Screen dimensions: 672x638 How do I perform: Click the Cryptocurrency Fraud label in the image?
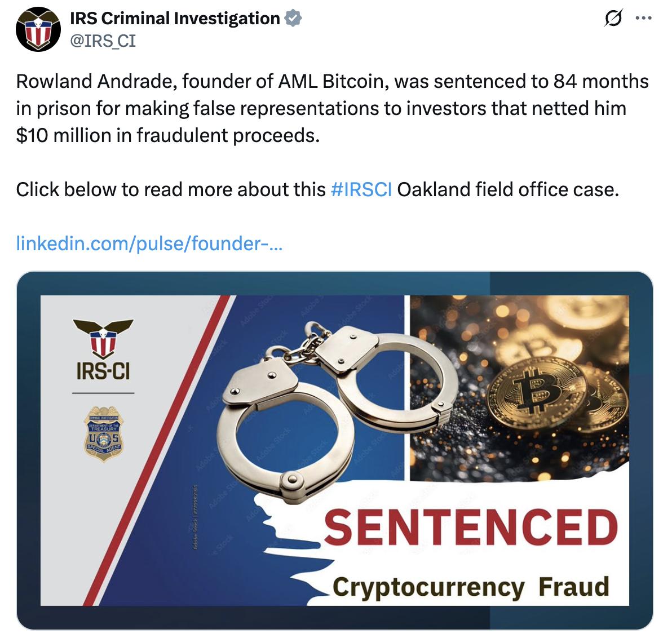coord(472,587)
